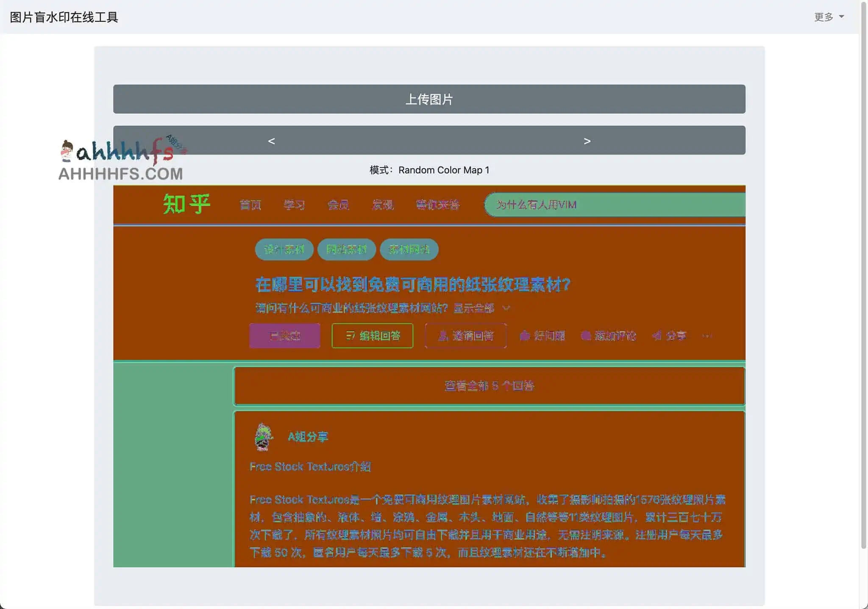The image size is (868, 609).
Task: Toggle the 已关注 follow state
Action: point(284,336)
